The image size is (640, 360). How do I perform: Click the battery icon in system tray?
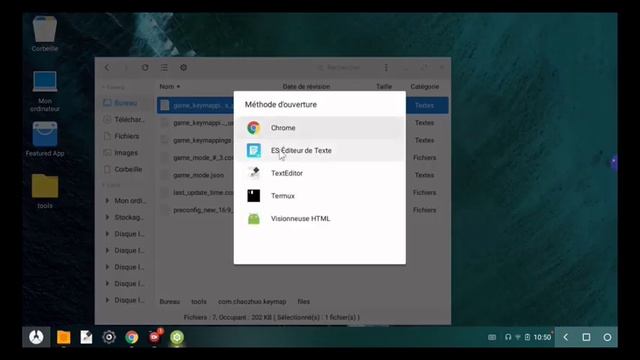[x=527, y=337]
